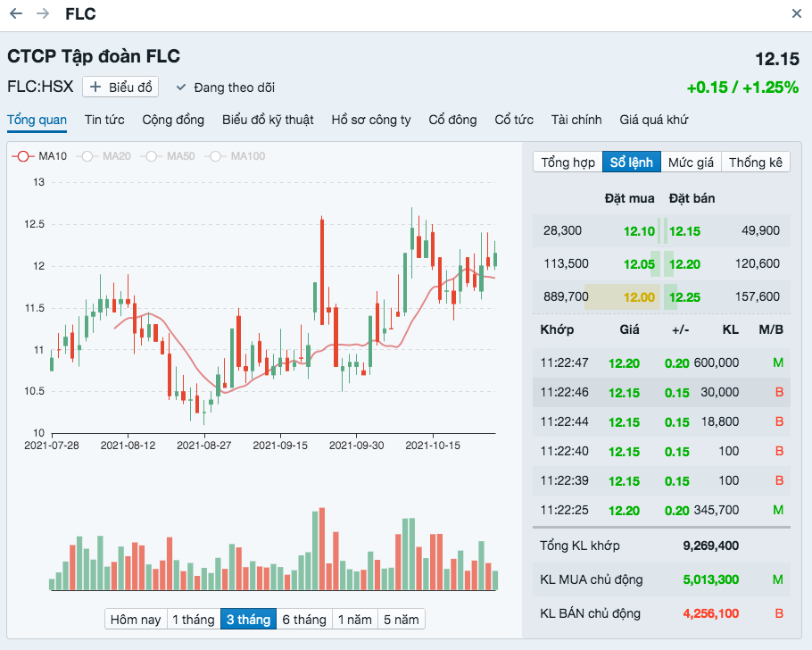This screenshot has width=812, height=650.
Task: Set chart range to 1 năm
Action: click(x=355, y=620)
